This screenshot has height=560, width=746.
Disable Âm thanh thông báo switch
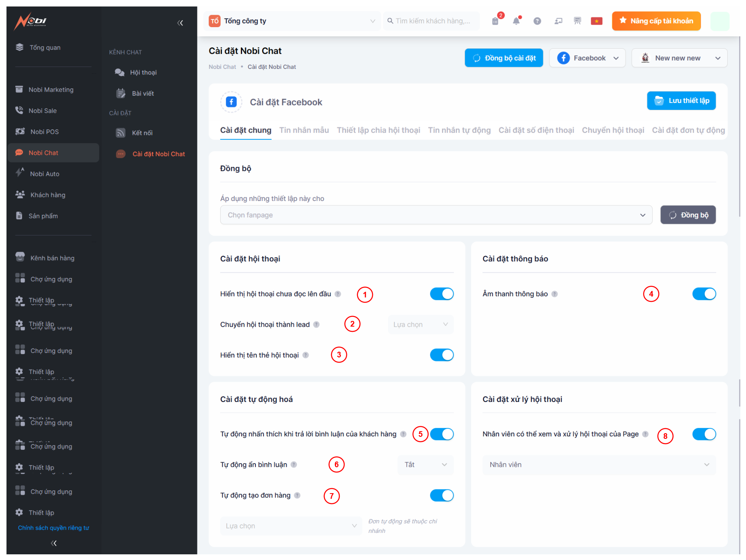click(704, 294)
